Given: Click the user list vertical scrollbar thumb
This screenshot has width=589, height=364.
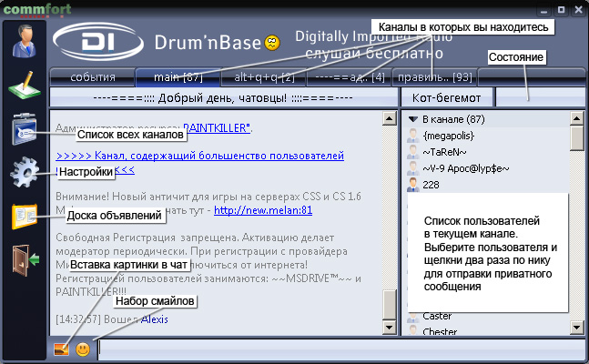Looking at the screenshot, I should point(576,136).
